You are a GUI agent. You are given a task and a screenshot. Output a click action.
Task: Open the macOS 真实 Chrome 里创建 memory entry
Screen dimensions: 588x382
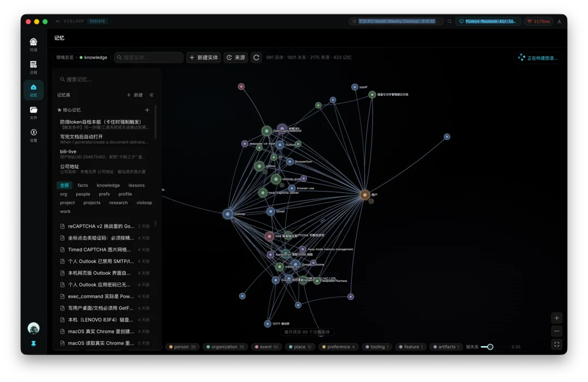105,331
